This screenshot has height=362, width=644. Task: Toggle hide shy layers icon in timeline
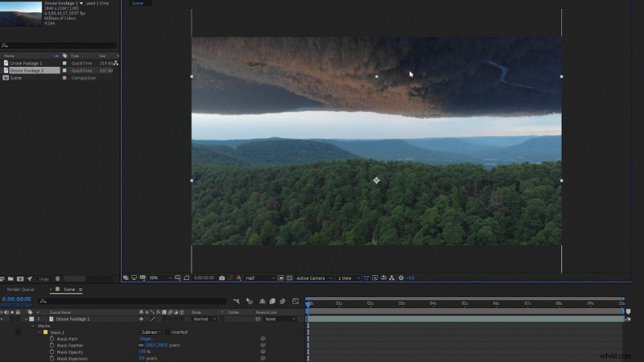(262, 301)
